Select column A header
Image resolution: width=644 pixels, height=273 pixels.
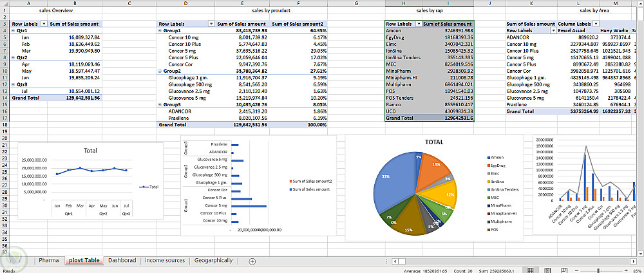coord(28,3)
